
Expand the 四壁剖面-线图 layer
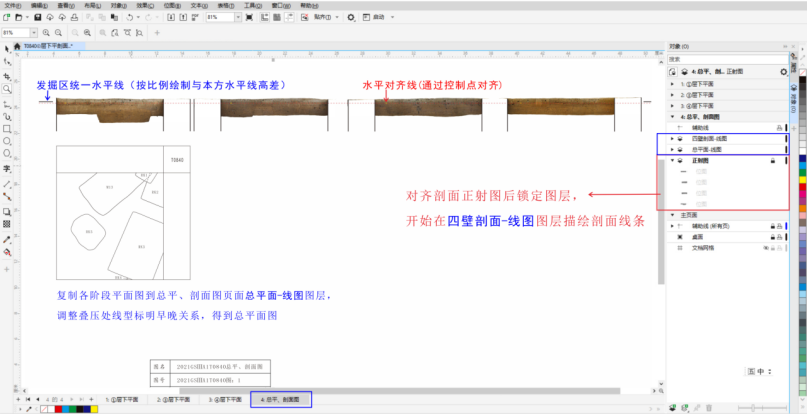point(670,139)
